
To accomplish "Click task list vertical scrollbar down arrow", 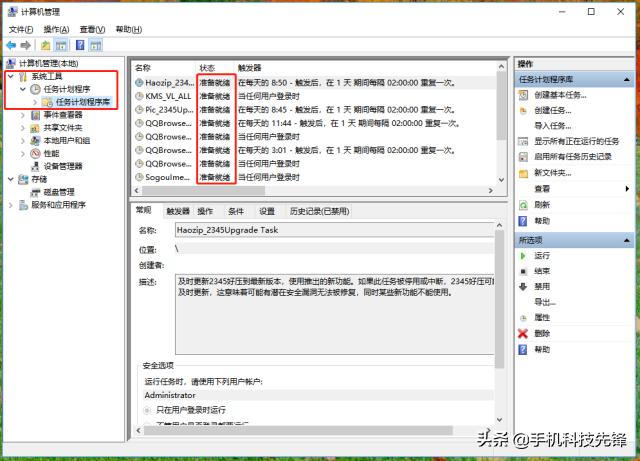I will coord(502,180).
